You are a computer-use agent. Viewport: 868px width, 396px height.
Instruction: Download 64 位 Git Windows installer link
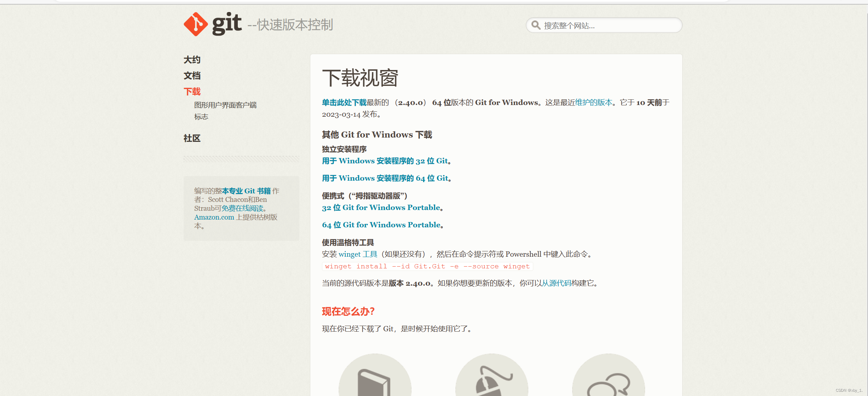tap(385, 178)
